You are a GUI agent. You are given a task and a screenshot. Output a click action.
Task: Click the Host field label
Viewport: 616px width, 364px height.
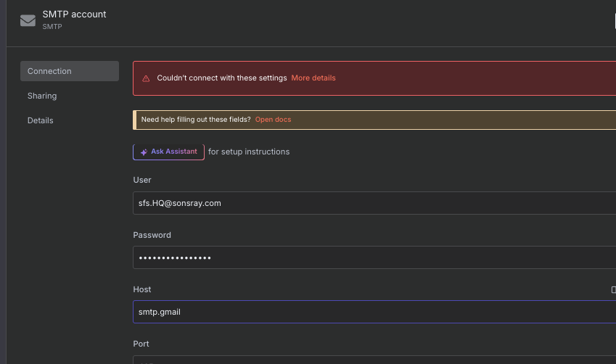pyautogui.click(x=142, y=289)
